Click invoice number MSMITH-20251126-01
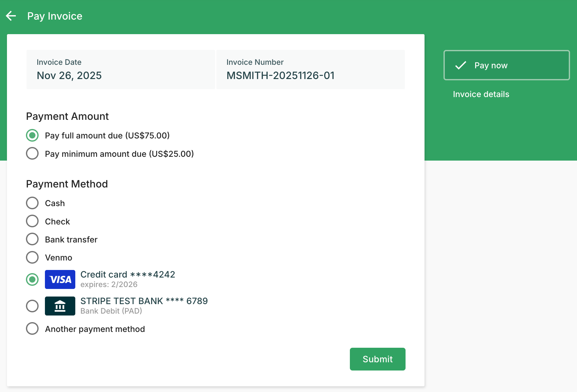The image size is (577, 392). tap(280, 76)
